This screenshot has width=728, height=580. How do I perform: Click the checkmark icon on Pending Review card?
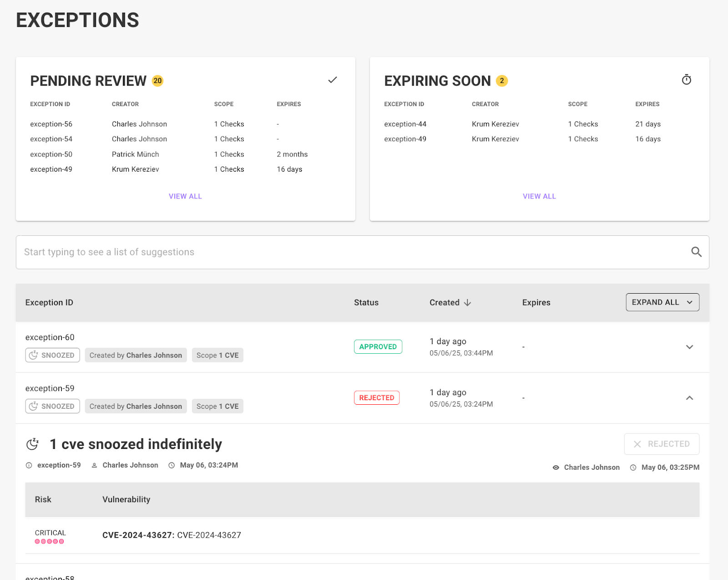(x=332, y=80)
